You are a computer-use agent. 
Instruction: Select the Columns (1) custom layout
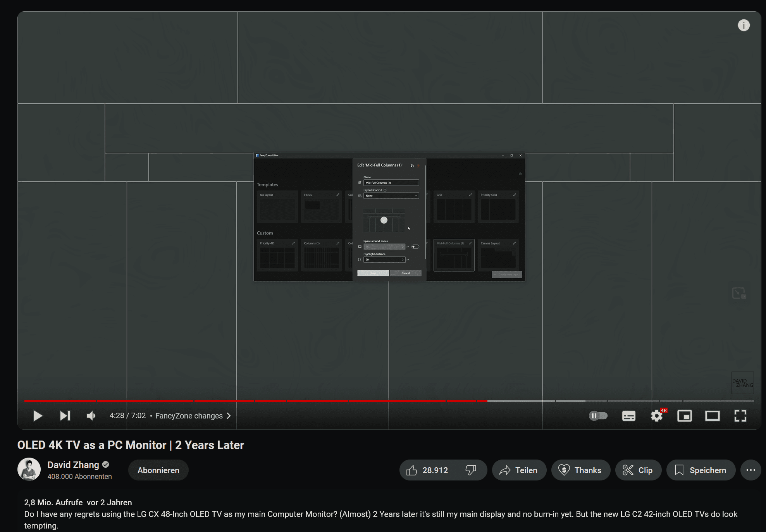[321, 255]
